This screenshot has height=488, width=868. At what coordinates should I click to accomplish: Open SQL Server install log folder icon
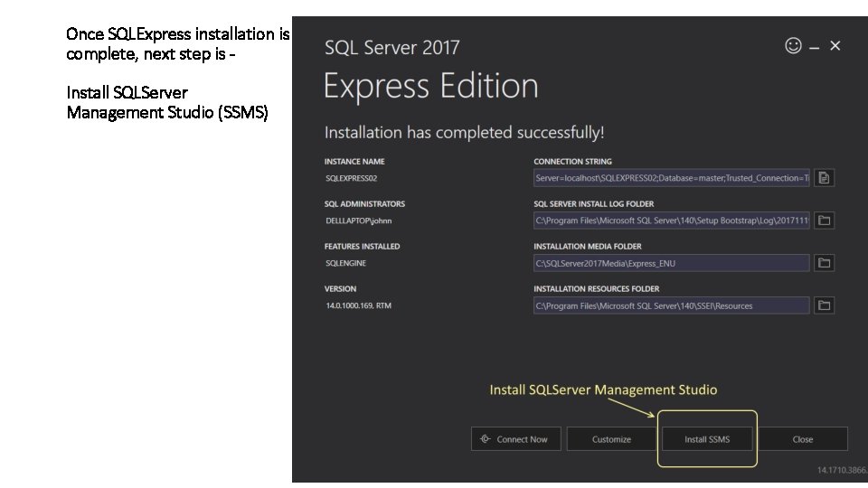click(824, 221)
